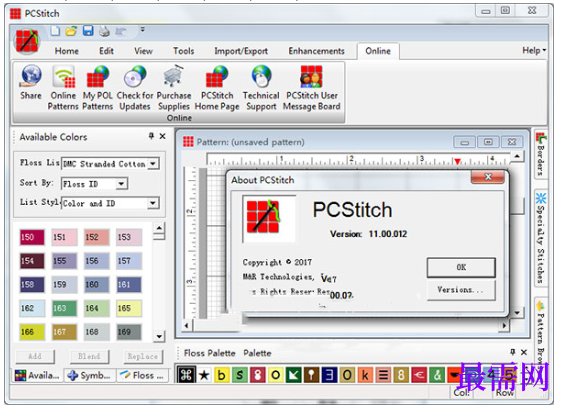Expand the Floss List dropdown
Image resolution: width=568 pixels, height=408 pixels.
(x=153, y=164)
